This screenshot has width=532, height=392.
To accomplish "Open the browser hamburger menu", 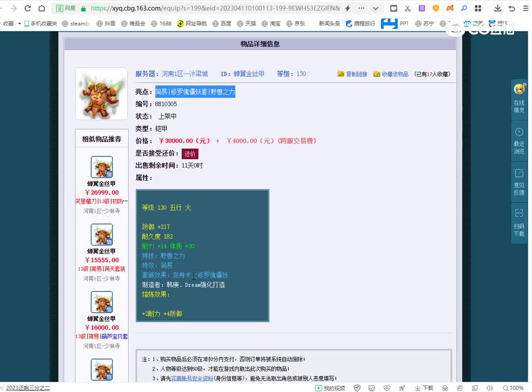I will (x=525, y=9).
